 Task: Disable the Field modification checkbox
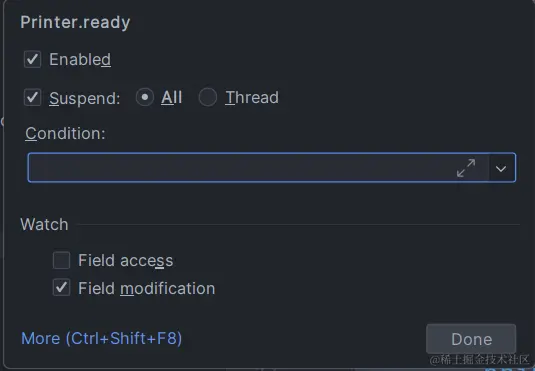point(61,287)
